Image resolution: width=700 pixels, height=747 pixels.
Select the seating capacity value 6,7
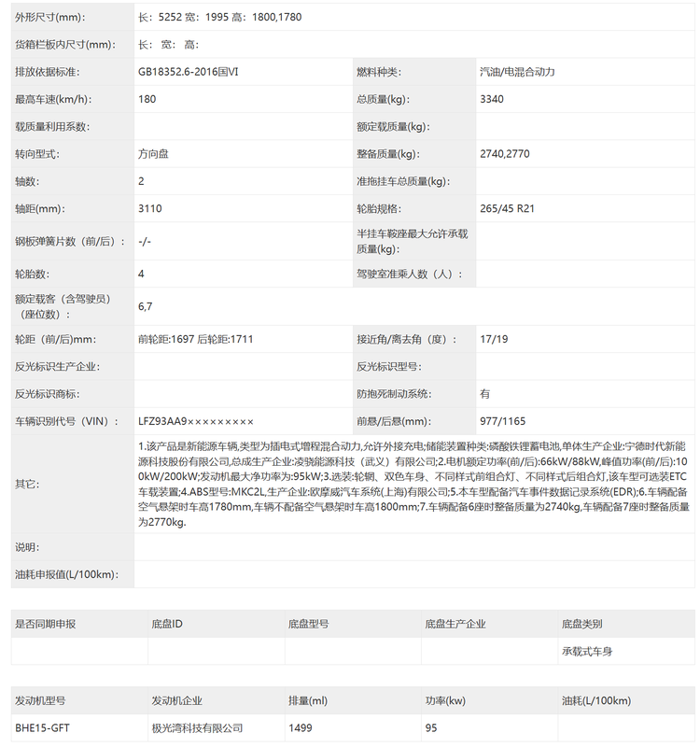(x=145, y=306)
